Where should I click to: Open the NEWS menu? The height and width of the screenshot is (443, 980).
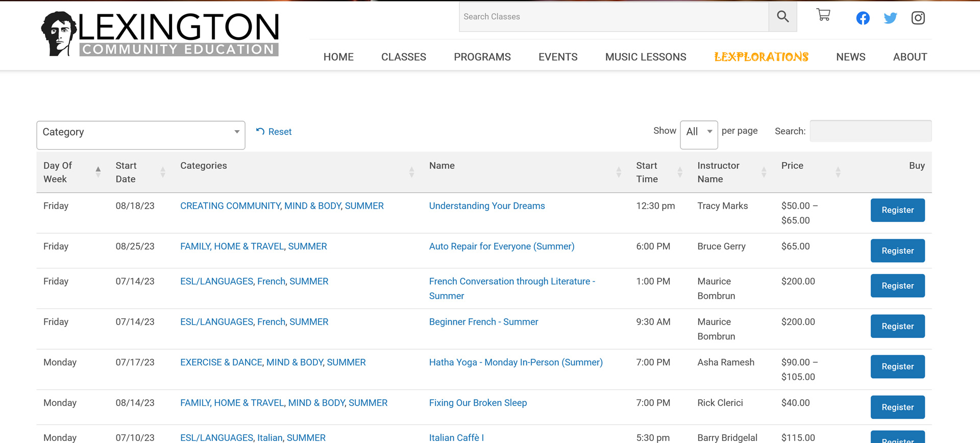coord(850,57)
